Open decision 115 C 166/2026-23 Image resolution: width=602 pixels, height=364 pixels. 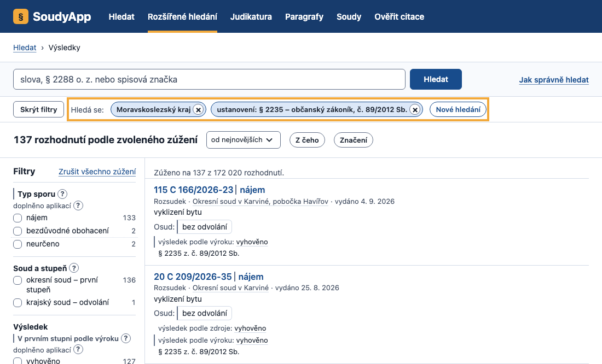coord(194,190)
